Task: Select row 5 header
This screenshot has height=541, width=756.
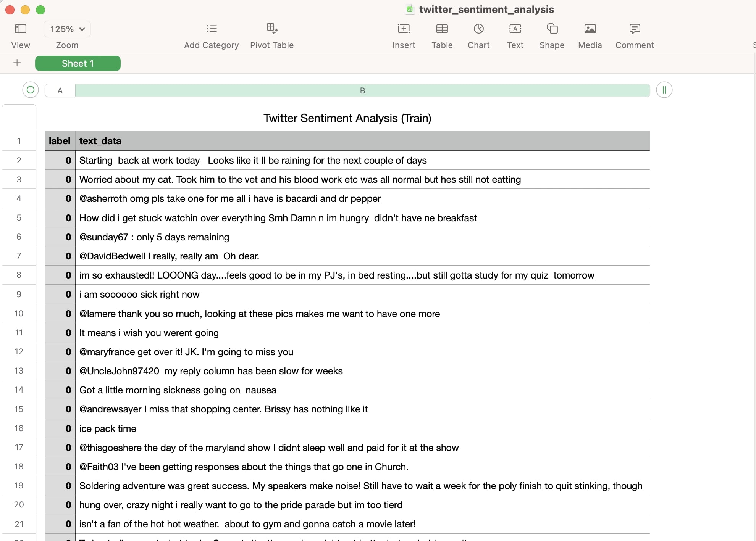Action: coord(19,218)
